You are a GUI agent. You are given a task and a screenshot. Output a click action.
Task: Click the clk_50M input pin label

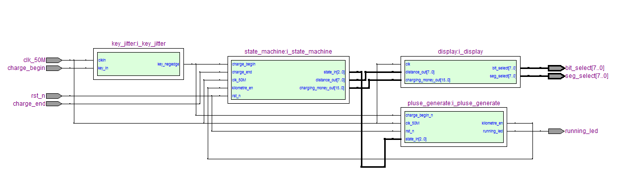click(34, 60)
